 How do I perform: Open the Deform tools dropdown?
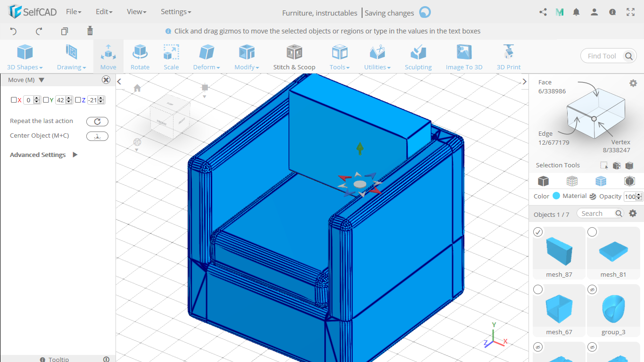206,57
